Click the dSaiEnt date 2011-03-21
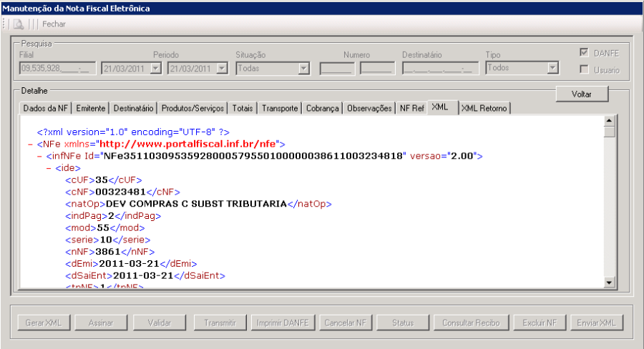This screenshot has width=644, height=349. click(x=143, y=275)
